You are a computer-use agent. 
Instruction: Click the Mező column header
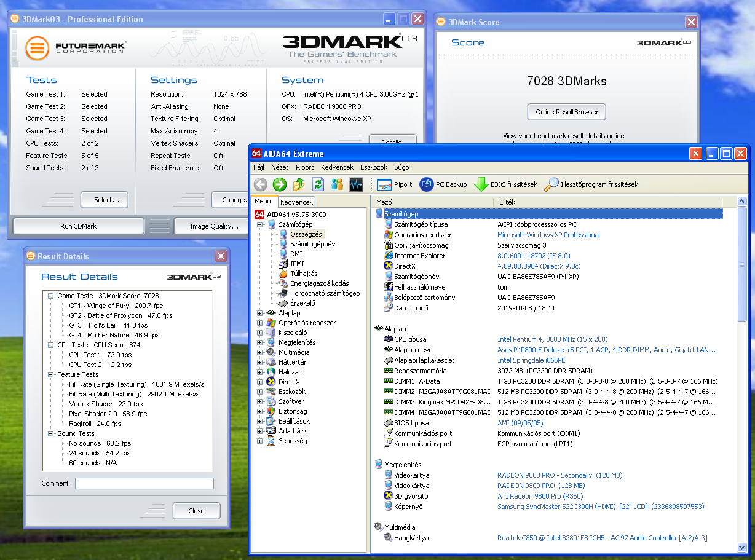pos(433,202)
